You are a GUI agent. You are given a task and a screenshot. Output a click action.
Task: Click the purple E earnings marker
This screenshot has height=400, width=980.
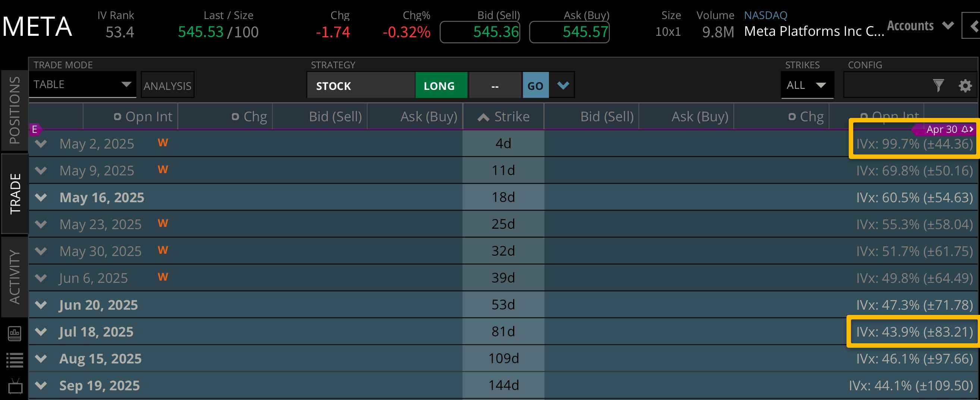(35, 129)
